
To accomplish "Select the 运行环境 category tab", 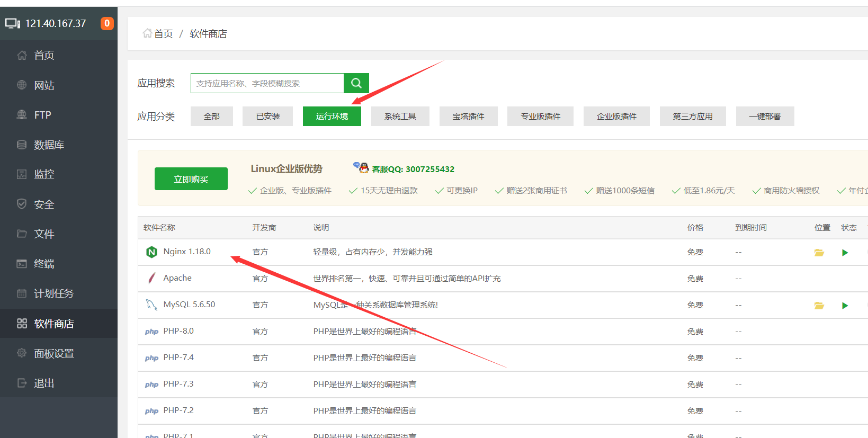I will pyautogui.click(x=332, y=116).
